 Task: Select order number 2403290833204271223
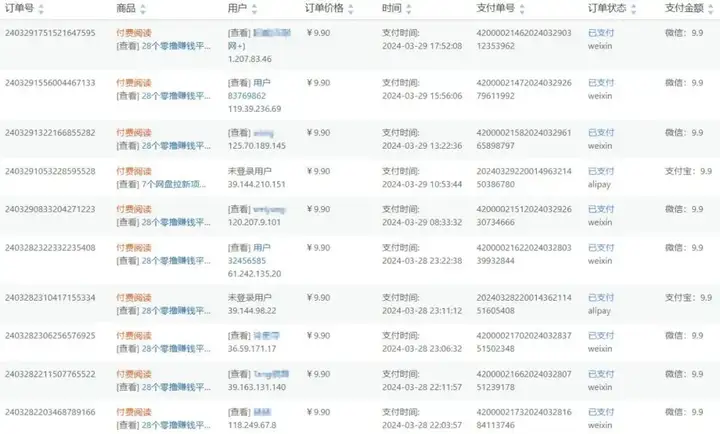pos(50,209)
